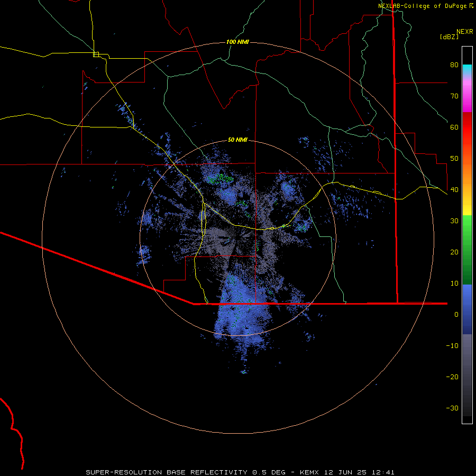Click the 12 JUN 25 12:41 timestamp

coord(359,472)
